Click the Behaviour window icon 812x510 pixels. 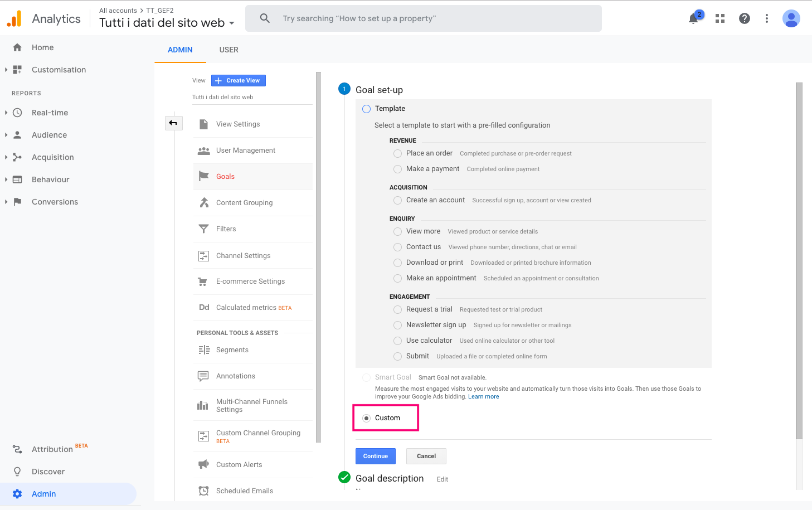pyautogui.click(x=17, y=179)
